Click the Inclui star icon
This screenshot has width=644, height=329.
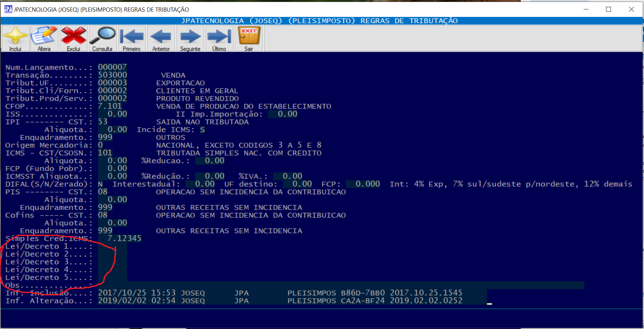pyautogui.click(x=15, y=39)
